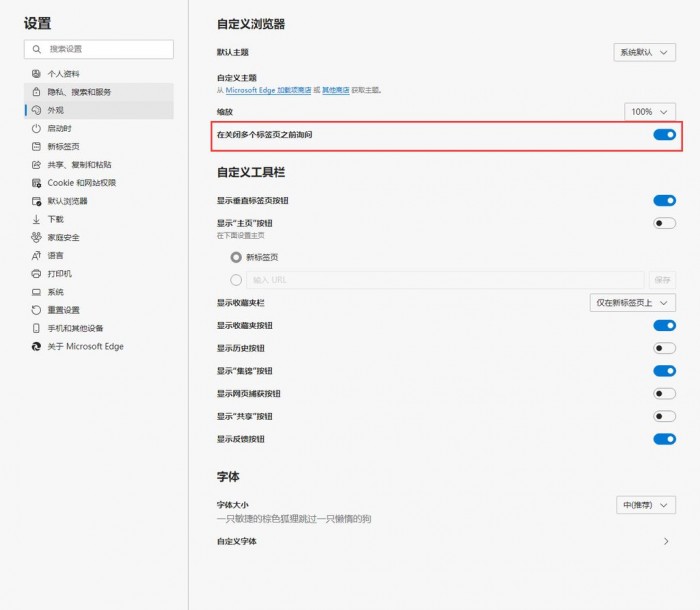Focus the 搜索设置 search field

pos(99,49)
